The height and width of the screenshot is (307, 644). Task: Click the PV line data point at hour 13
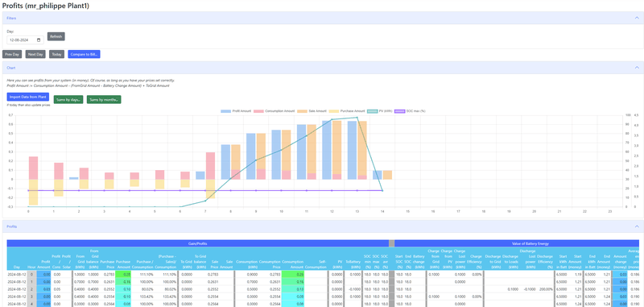pyautogui.click(x=357, y=118)
